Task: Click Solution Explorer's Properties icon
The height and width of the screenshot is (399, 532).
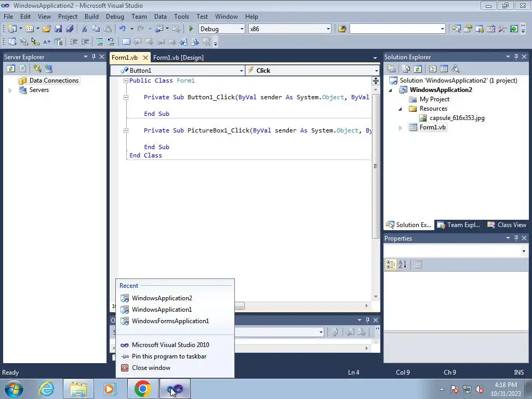Action: [391, 69]
